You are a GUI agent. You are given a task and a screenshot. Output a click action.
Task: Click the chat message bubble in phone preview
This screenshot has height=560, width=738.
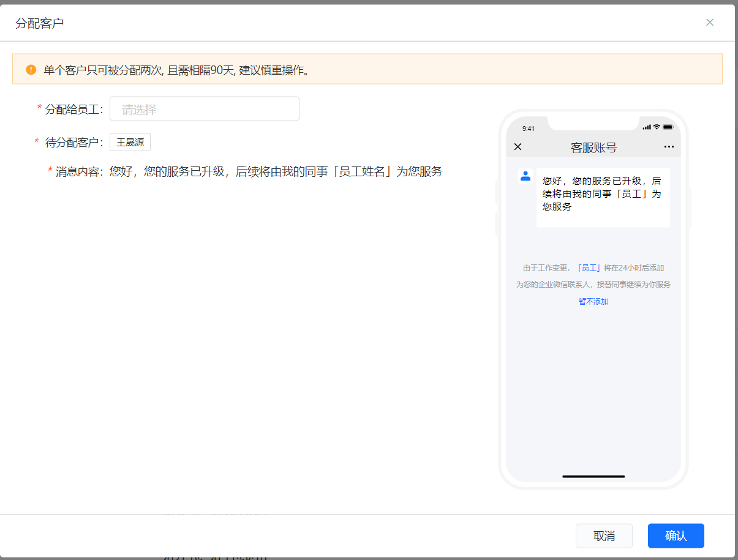pos(603,198)
